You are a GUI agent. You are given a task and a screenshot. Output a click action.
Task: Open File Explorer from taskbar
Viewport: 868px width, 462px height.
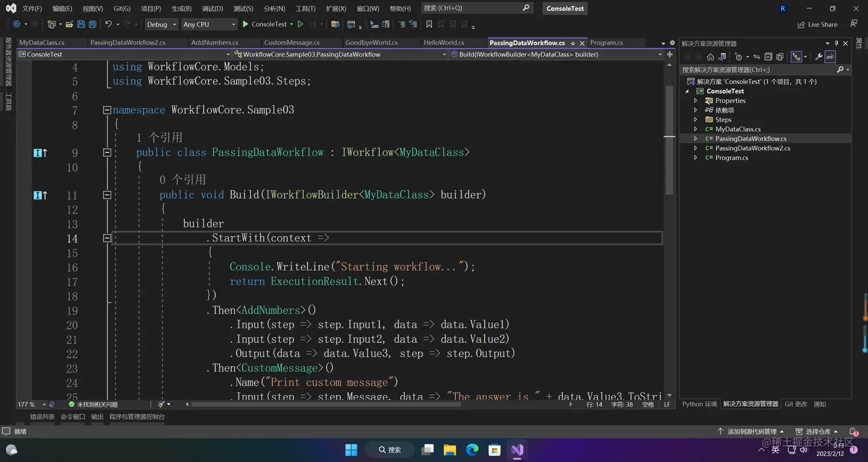click(449, 449)
